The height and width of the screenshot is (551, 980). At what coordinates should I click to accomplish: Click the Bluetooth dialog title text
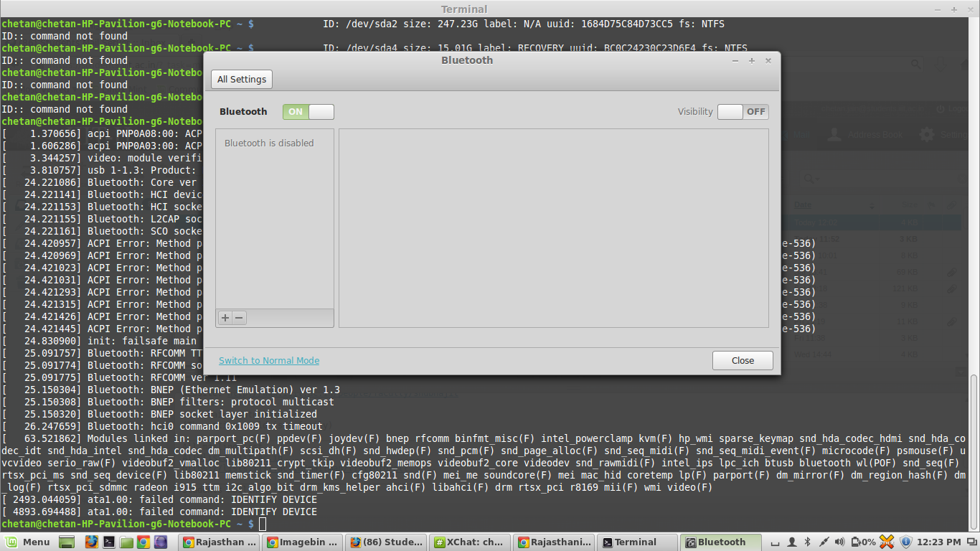pyautogui.click(x=467, y=60)
